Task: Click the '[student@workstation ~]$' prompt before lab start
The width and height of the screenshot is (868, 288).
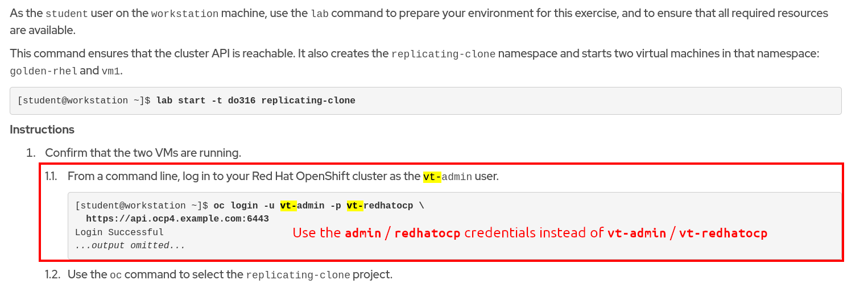Action: (84, 101)
